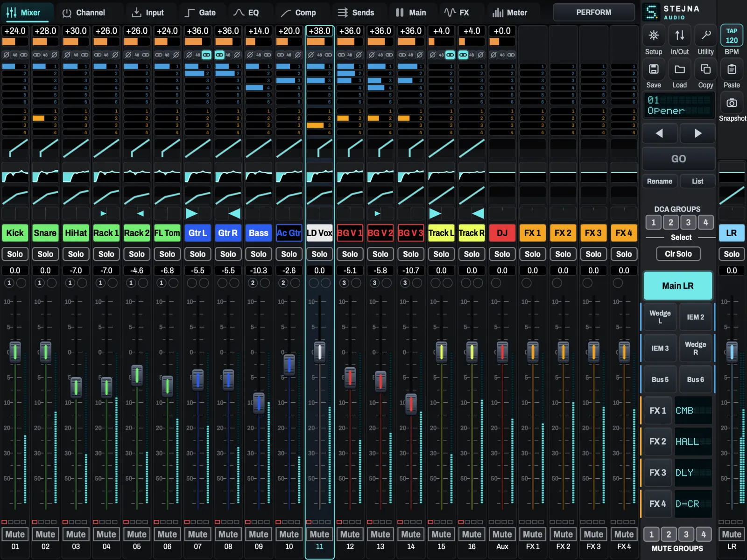Click the Kick channel fader knob
The image size is (747, 560).
tap(15, 351)
